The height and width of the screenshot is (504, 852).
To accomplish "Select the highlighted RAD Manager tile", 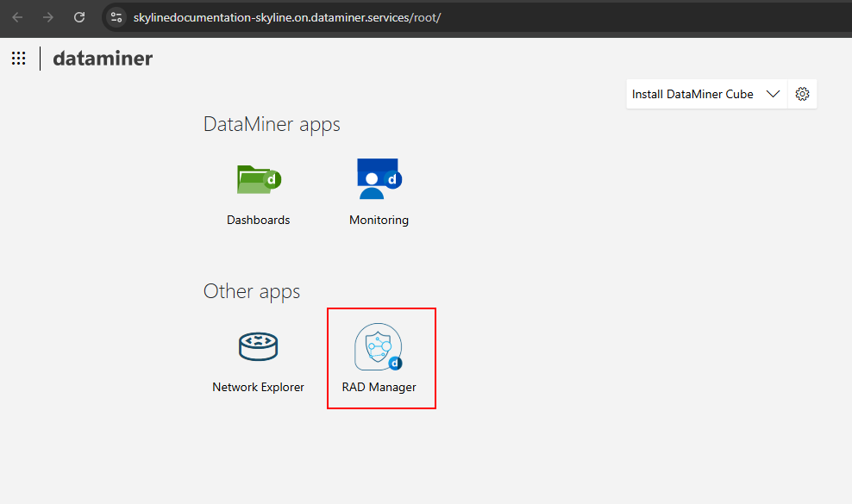I will click(381, 358).
